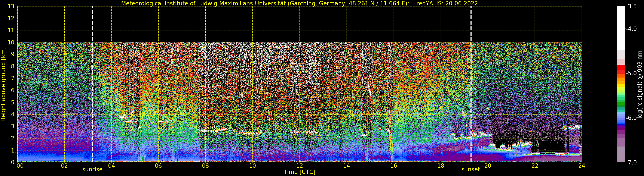Click the '08' time axis tick label
644x176 pixels.
pos(205,166)
